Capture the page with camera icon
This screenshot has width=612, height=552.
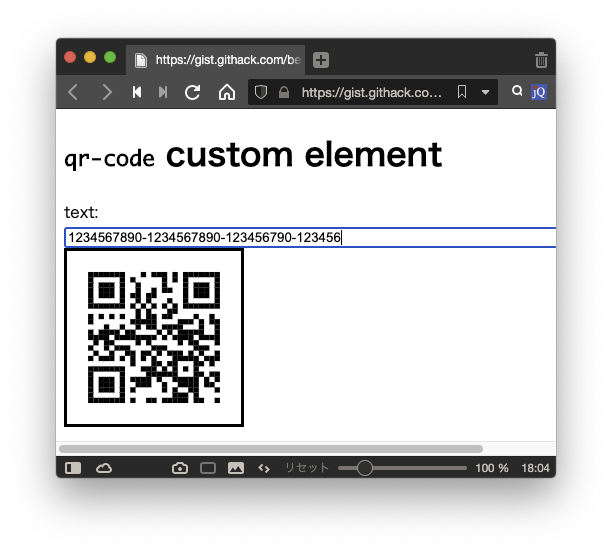pyautogui.click(x=180, y=468)
